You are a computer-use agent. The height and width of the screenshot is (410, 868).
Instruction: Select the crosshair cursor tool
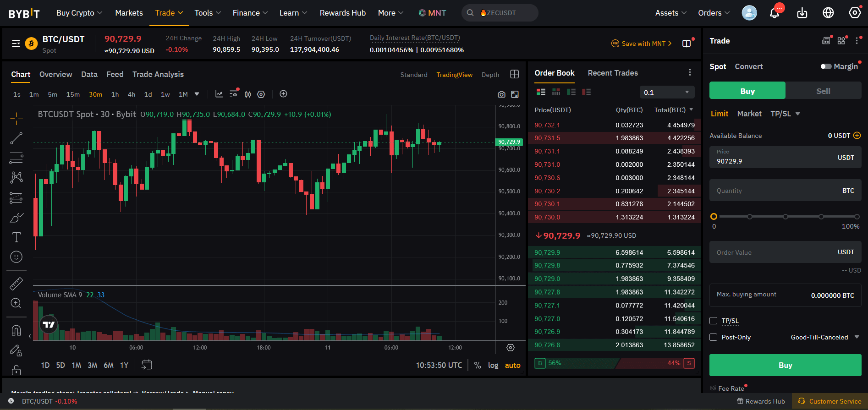tap(16, 119)
